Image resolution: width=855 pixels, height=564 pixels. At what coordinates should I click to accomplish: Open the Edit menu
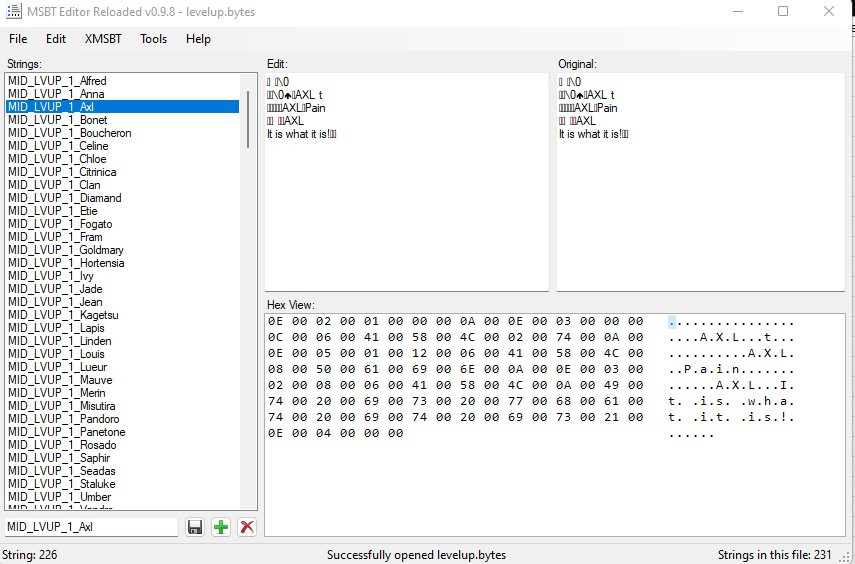(x=56, y=39)
